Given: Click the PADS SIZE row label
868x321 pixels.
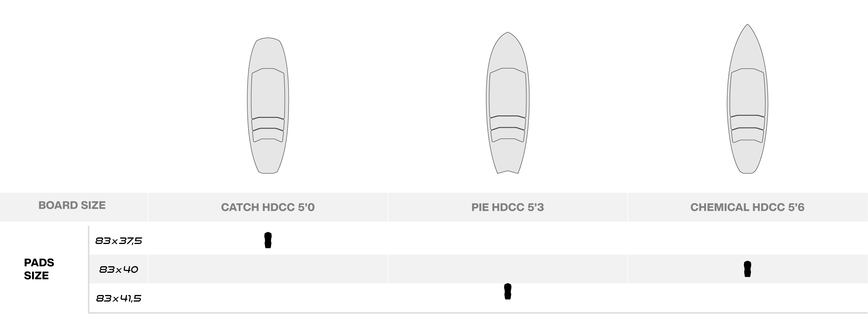Looking at the screenshot, I should click(x=39, y=269).
